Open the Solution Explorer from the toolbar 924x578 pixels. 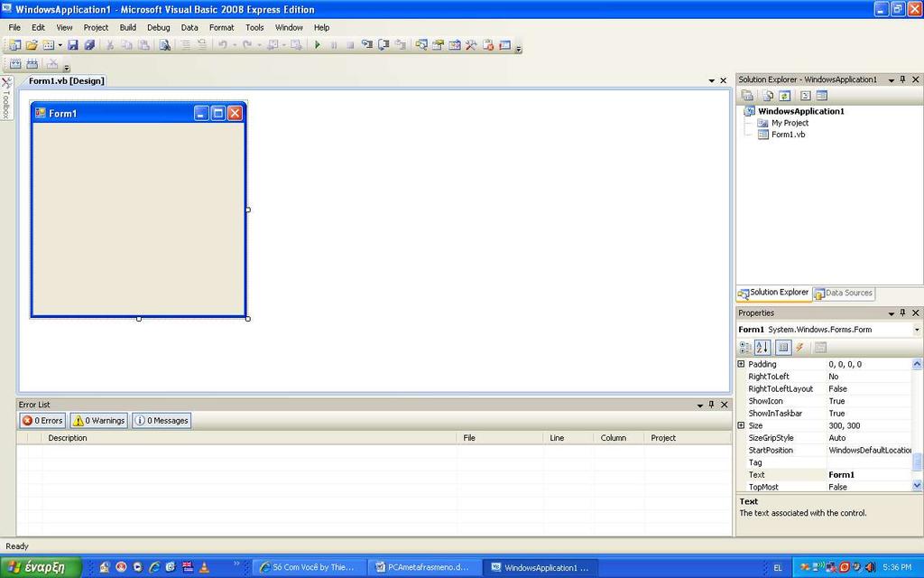pyautogui.click(x=421, y=45)
